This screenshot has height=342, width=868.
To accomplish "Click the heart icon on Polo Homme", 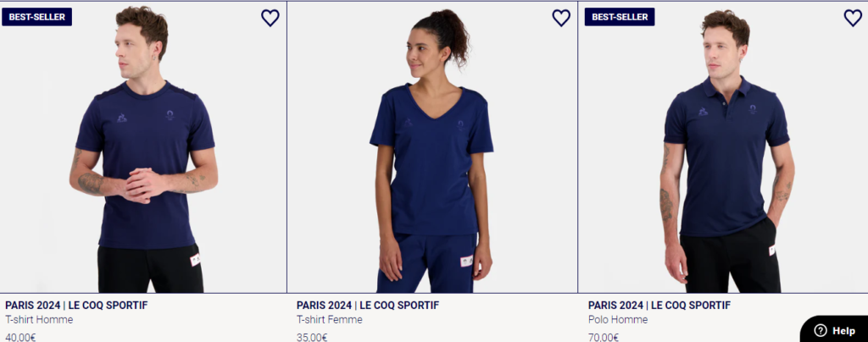I will click(853, 18).
